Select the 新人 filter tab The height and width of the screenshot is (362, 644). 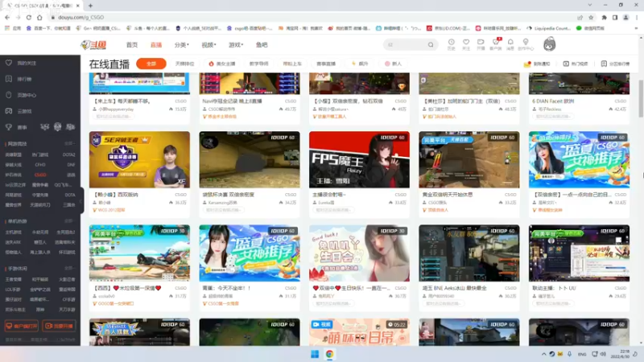point(393,64)
